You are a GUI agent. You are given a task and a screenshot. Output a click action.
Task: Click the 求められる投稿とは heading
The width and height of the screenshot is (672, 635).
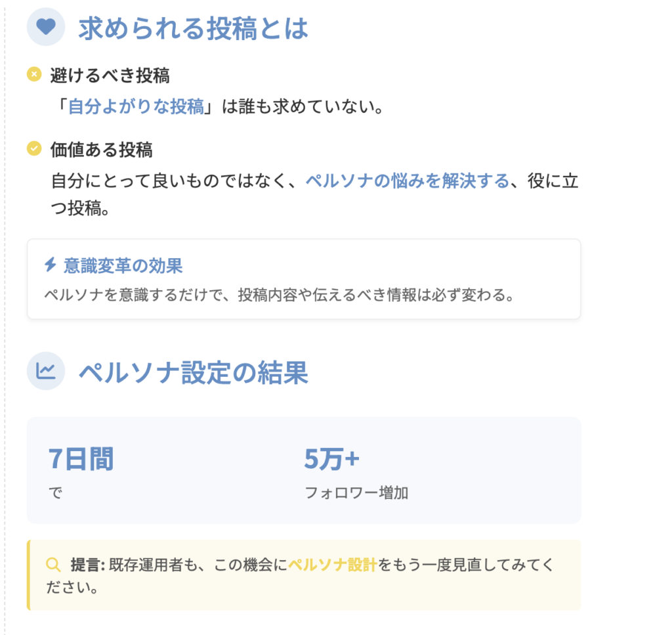(x=193, y=28)
